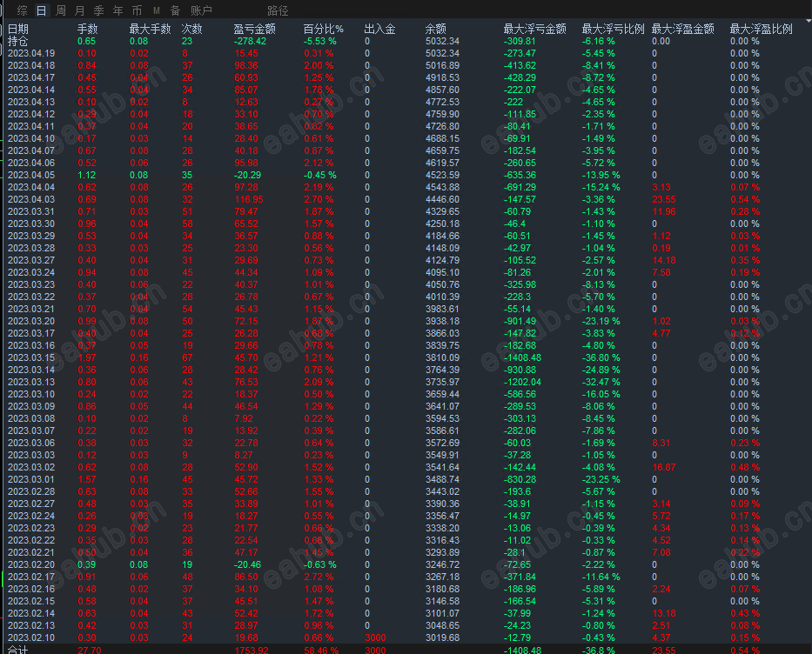The height and width of the screenshot is (654, 812).
Task: Select the highlighted 2023.02.17 row
Action: pyautogui.click(x=29, y=576)
